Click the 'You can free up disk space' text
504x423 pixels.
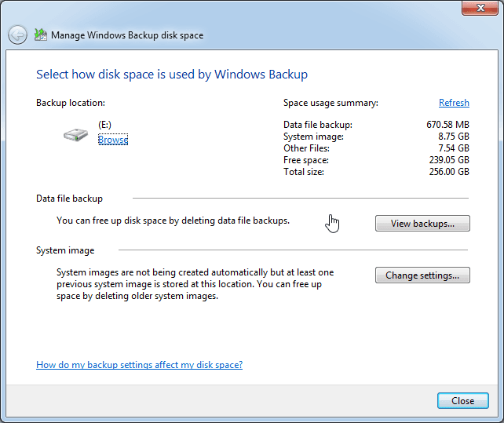point(173,221)
